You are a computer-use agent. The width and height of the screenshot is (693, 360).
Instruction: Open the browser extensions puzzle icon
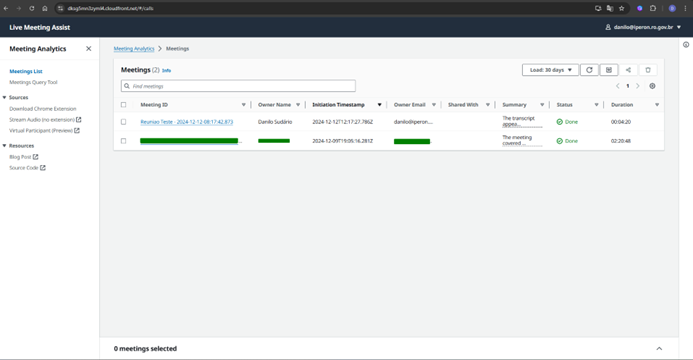coord(653,8)
